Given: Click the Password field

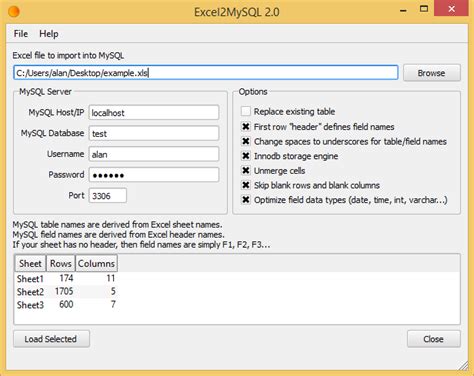Looking at the screenshot, I should (x=154, y=175).
